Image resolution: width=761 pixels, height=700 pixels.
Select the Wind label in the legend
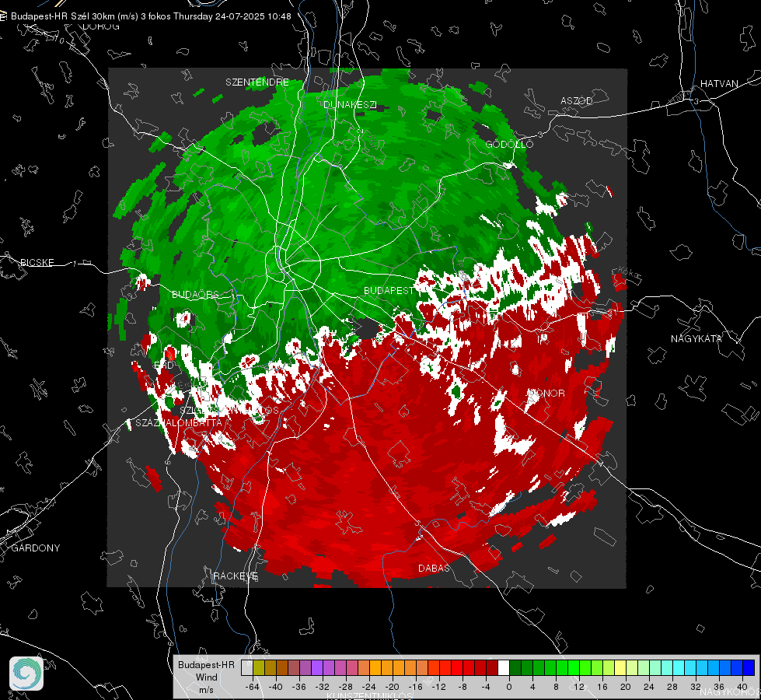206,677
